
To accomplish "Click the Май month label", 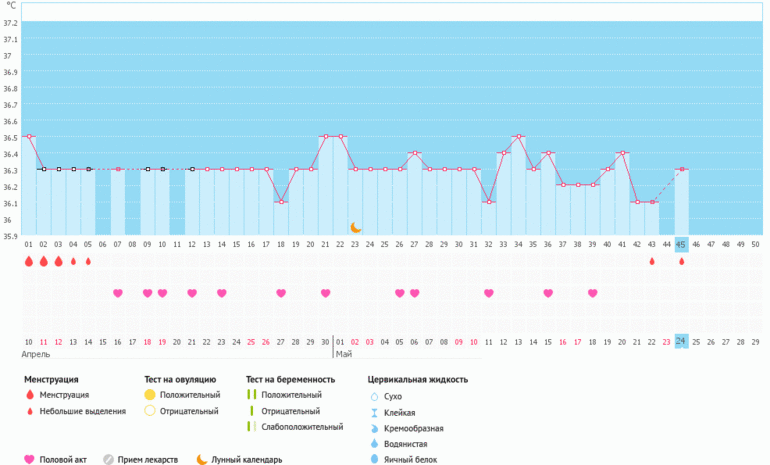I will pos(344,354).
